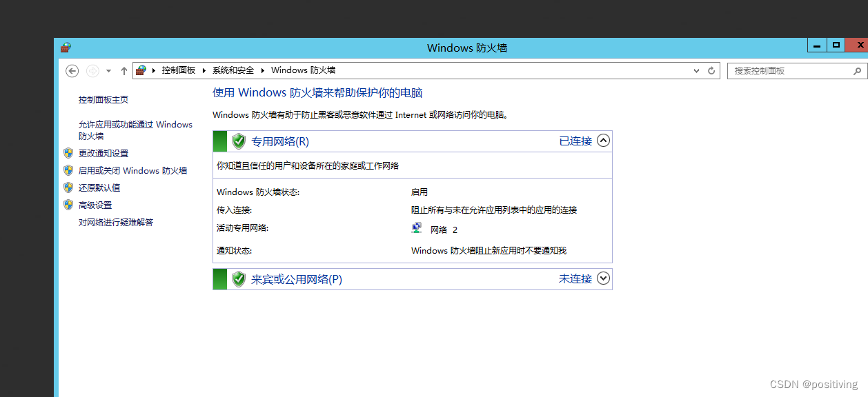This screenshot has width=868, height=397.
Task: Click shield icon beside 还原默认值
Action: tap(68, 187)
